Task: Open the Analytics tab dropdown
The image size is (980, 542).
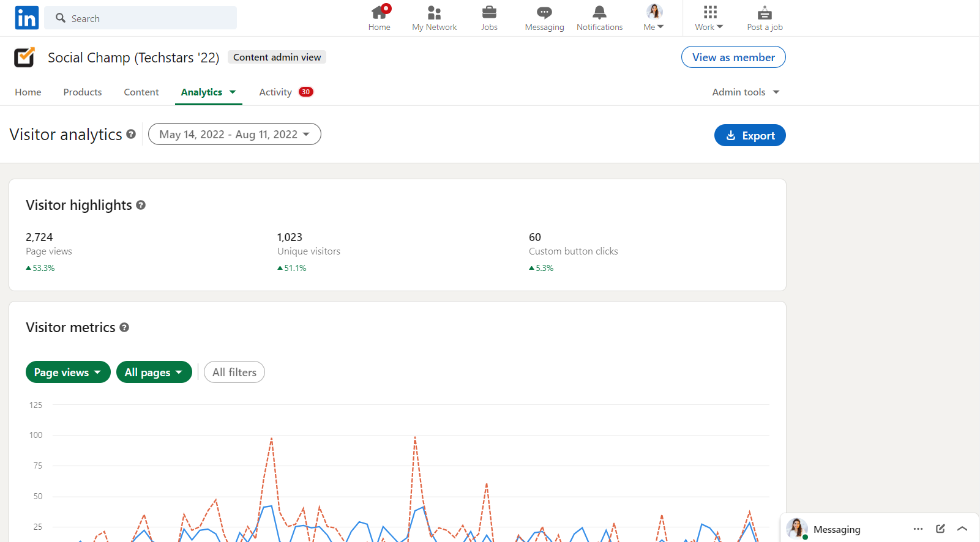Action: coord(208,92)
